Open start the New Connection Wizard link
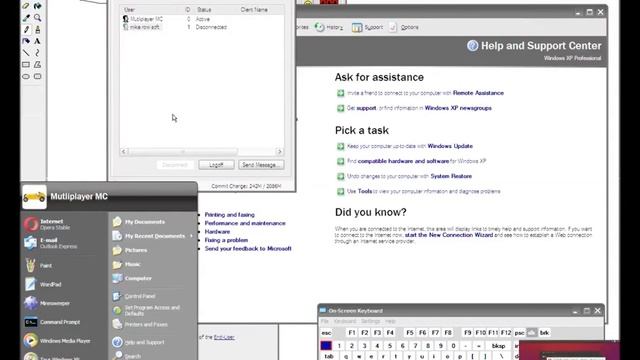This screenshot has height=360, width=640. tap(449, 235)
